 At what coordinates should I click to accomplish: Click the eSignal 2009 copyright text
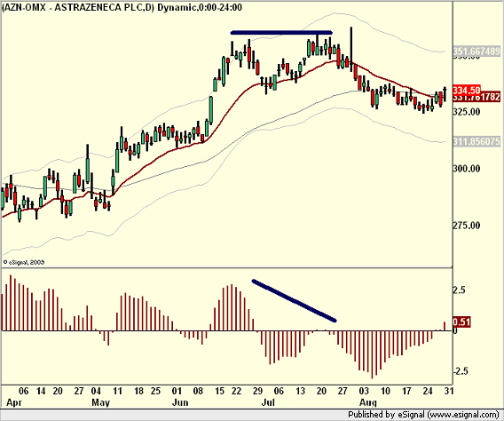(x=24, y=262)
